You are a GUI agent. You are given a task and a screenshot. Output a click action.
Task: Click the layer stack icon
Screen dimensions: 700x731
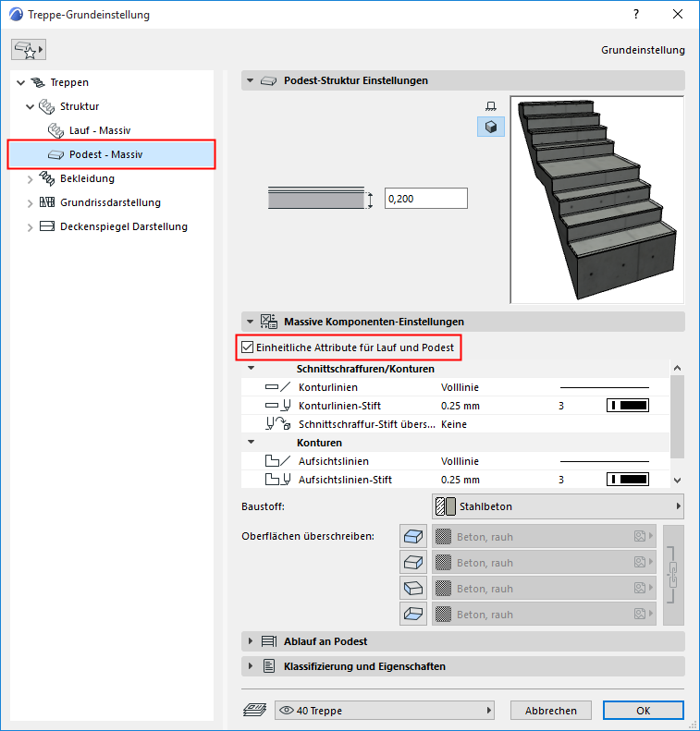tap(254, 710)
